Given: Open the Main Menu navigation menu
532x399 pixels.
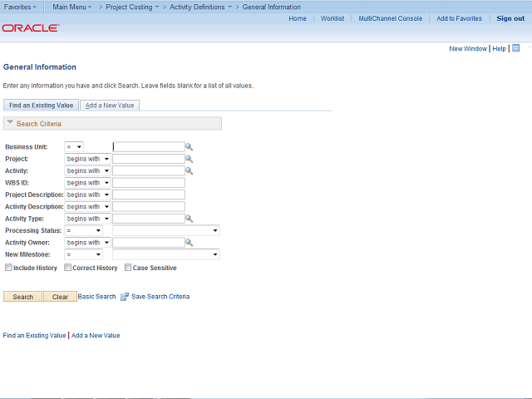Looking at the screenshot, I should 71,7.
